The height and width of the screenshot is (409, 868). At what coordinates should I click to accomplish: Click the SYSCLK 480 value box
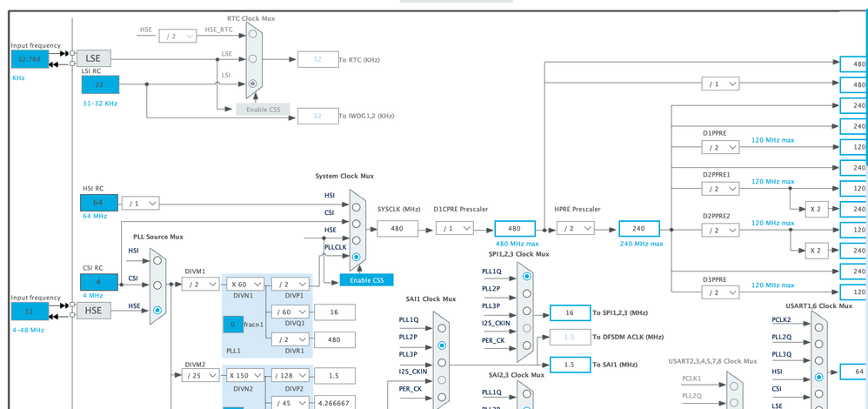coord(397,228)
